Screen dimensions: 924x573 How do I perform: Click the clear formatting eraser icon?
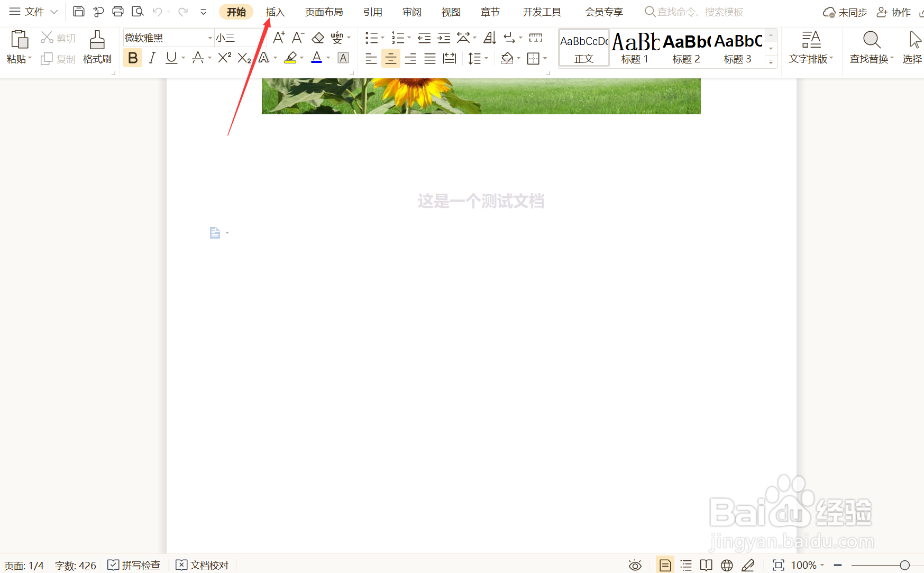point(317,38)
